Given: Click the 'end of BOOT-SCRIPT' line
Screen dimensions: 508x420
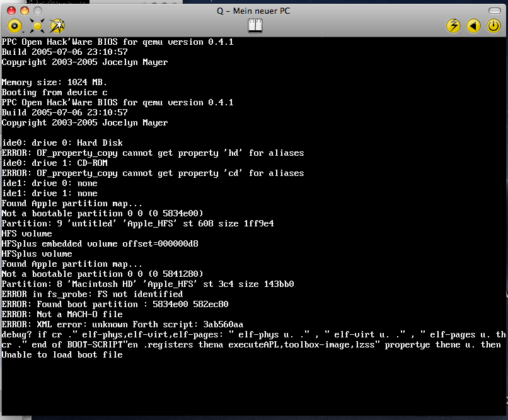Looking at the screenshot, I should click(x=251, y=344).
